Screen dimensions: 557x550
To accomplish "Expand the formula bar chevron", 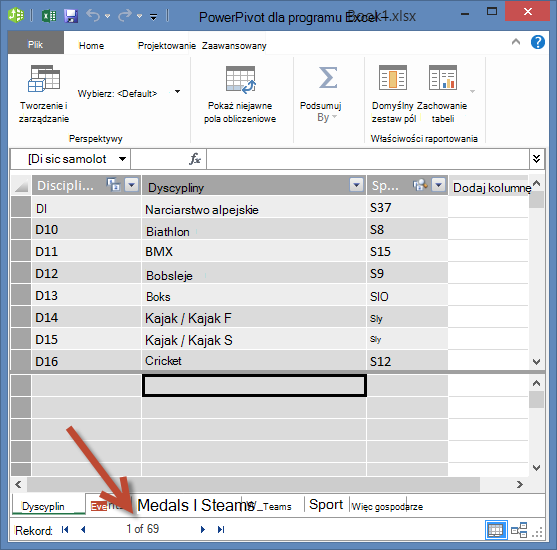I will click(x=536, y=159).
